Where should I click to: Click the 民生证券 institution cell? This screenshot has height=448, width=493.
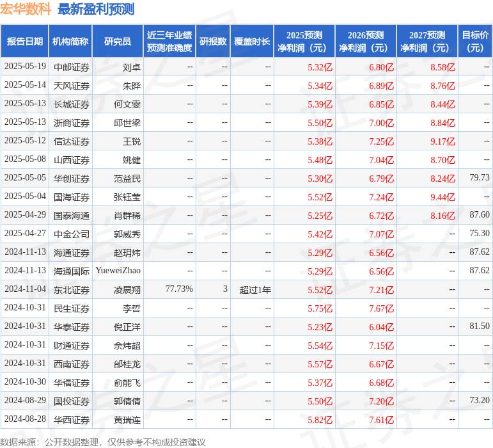click(72, 308)
